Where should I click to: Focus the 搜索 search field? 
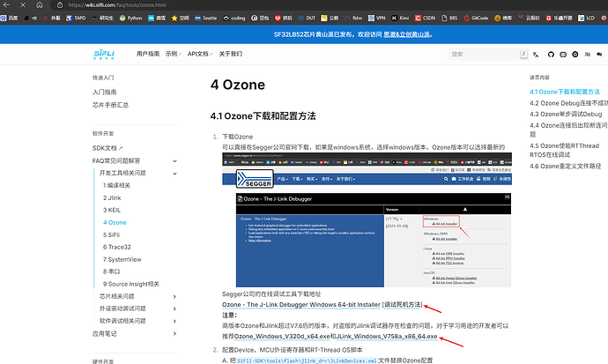[488, 55]
